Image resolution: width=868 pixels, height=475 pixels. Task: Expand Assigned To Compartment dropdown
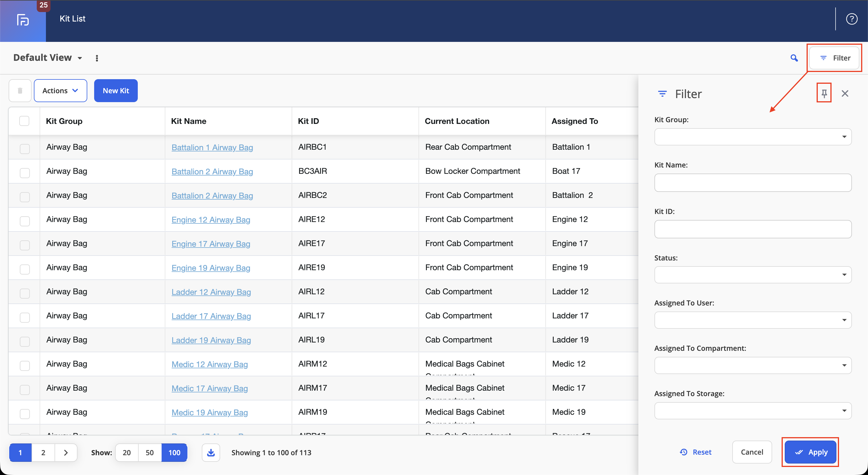(x=753, y=365)
